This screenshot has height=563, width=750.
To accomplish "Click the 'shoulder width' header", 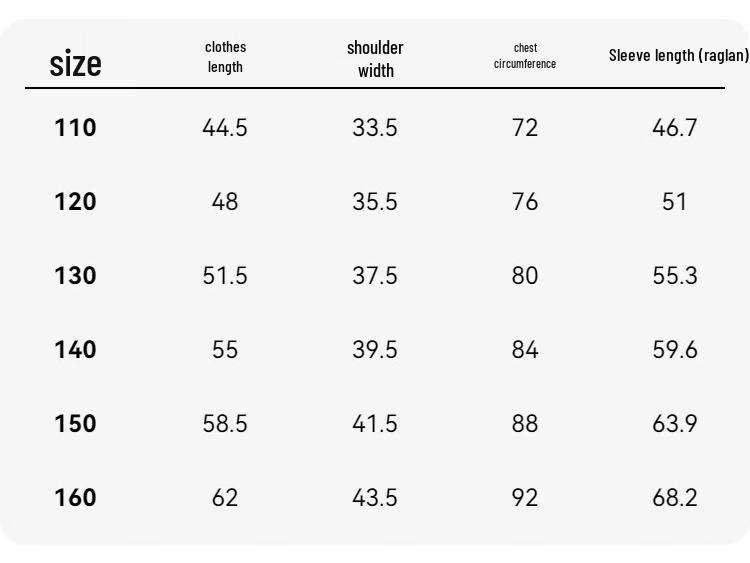I will tap(375, 59).
